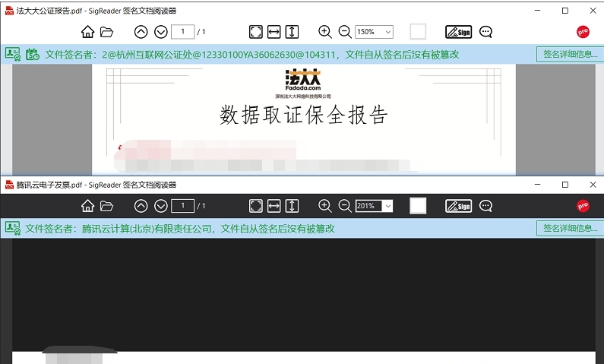Viewport: 604px width, 364px height.
Task: Click Fadada.com logo in document
Action: click(x=303, y=80)
